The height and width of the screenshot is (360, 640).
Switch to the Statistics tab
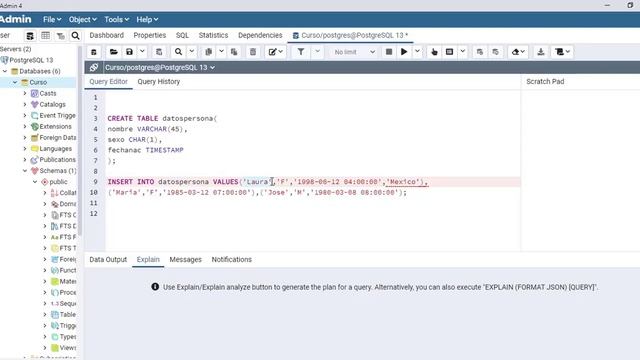click(x=213, y=35)
